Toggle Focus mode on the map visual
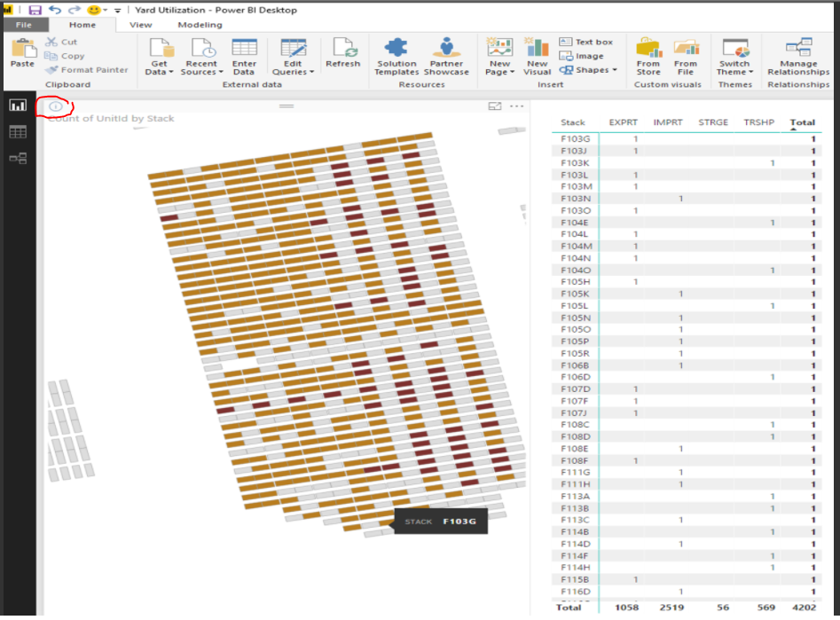Viewport: 840px width, 620px height. [x=495, y=106]
